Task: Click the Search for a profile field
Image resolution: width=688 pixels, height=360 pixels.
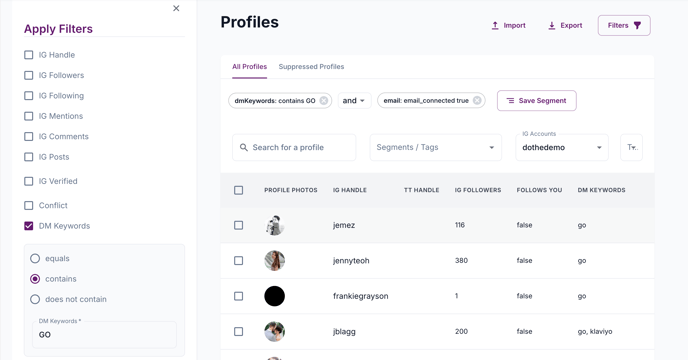Action: pyautogui.click(x=294, y=148)
